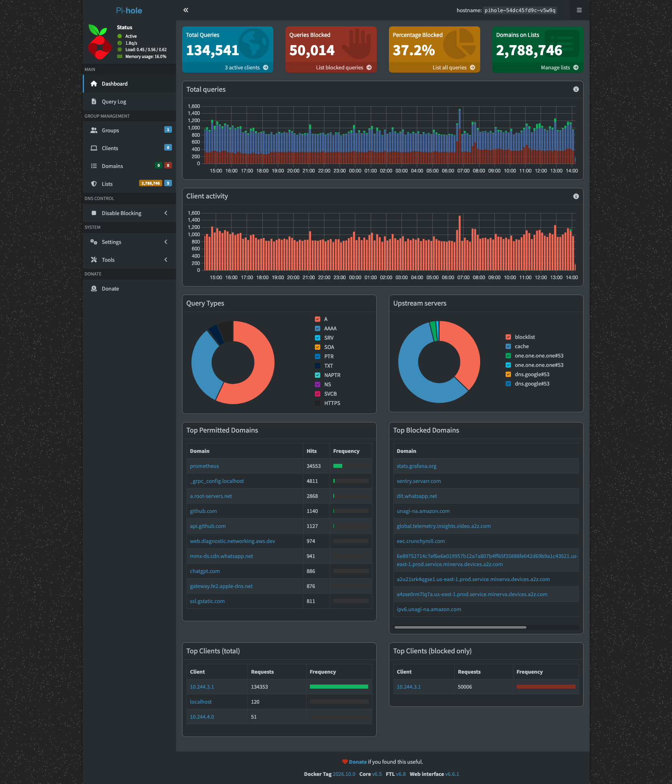Viewport: 672px width, 784px height.
Task: Open the Donate sidebar item
Action: pos(129,289)
